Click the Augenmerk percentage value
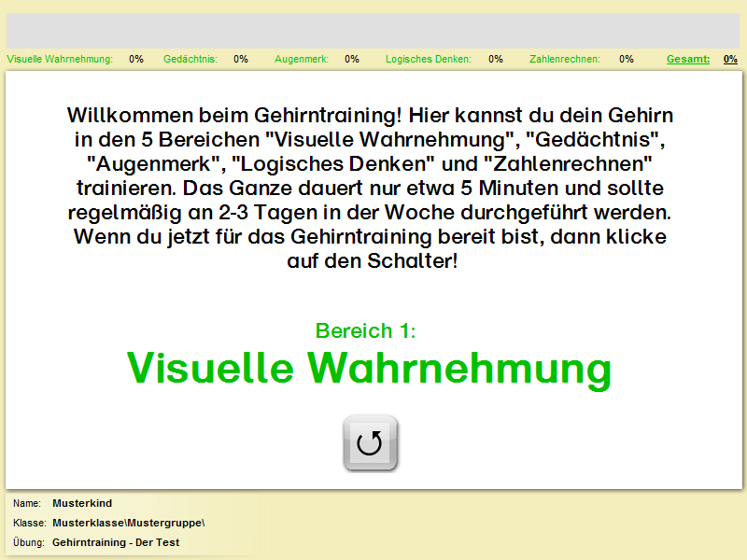Image resolution: width=747 pixels, height=560 pixels. tap(352, 59)
